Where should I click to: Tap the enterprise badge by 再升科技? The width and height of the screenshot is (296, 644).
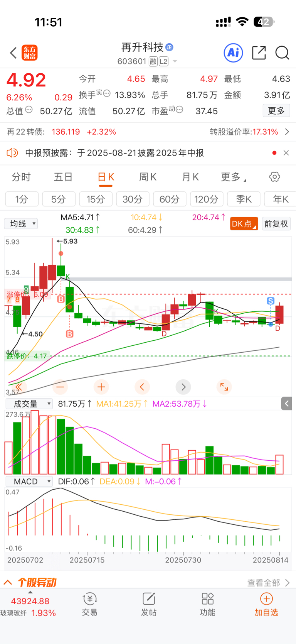point(169,47)
